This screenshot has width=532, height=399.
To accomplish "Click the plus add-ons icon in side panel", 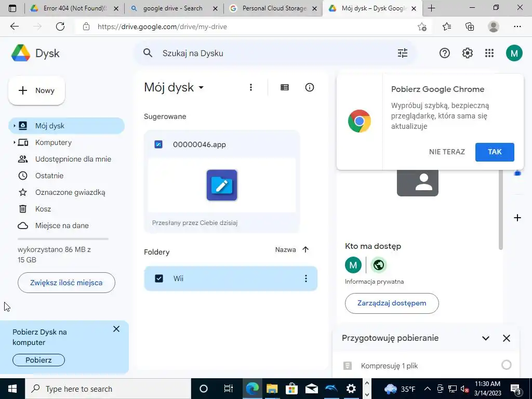I will click(x=517, y=218).
